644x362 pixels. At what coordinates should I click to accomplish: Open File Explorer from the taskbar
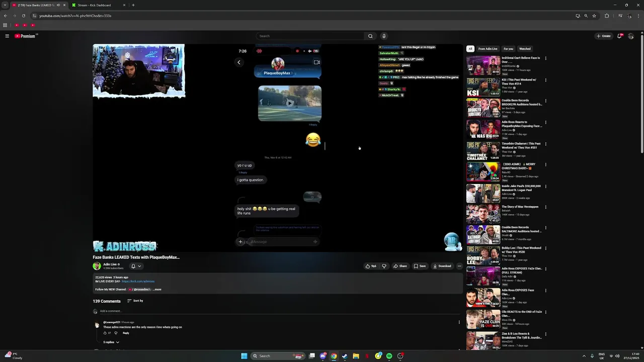[x=356, y=356]
